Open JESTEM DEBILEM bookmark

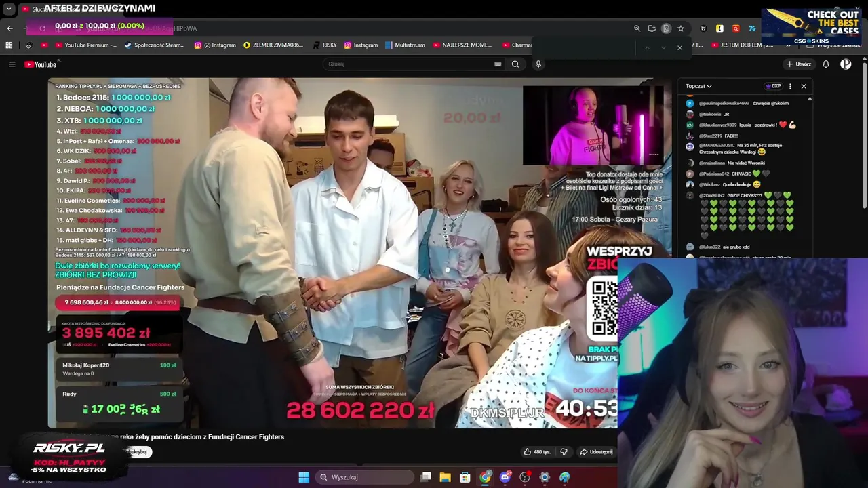pyautogui.click(x=743, y=45)
